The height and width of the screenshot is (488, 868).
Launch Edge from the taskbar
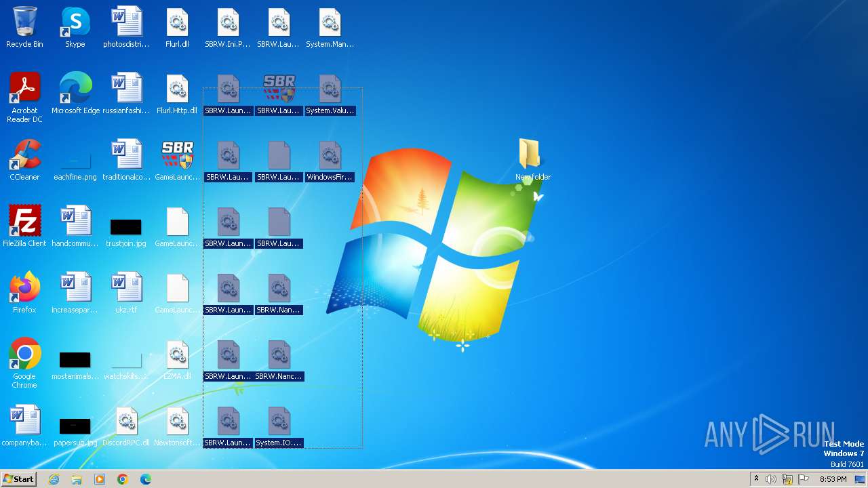(x=146, y=479)
